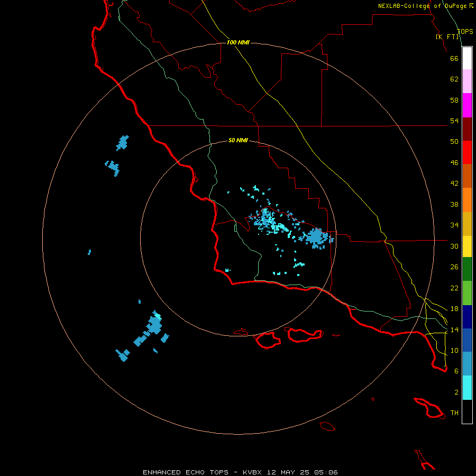Click the "100 NMI" range ring label
This screenshot has height=476, width=476.
[x=238, y=42]
